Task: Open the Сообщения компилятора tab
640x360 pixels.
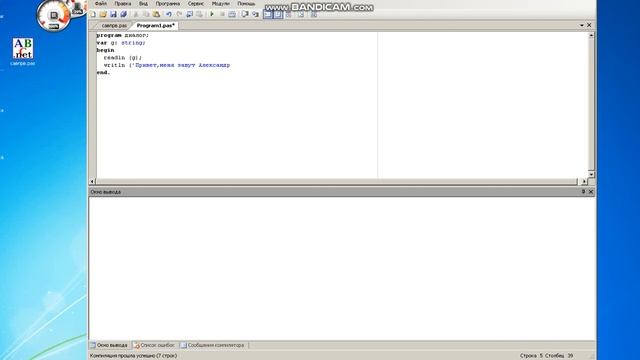Action: click(x=212, y=345)
